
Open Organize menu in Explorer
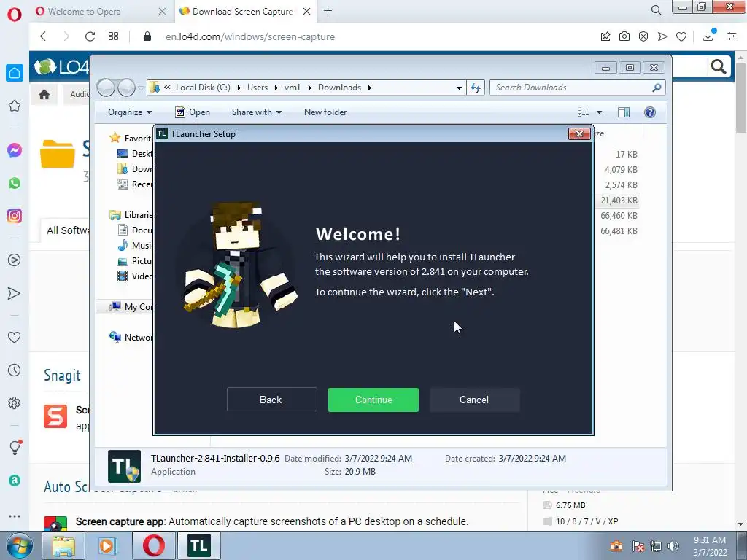130,112
